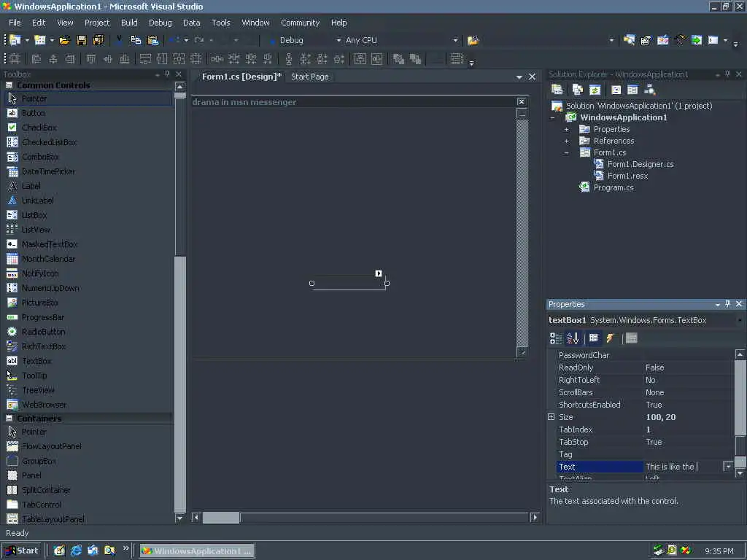This screenshot has width=747, height=560.
Task: Open Command Window toolbar icon
Action: (x=713, y=41)
